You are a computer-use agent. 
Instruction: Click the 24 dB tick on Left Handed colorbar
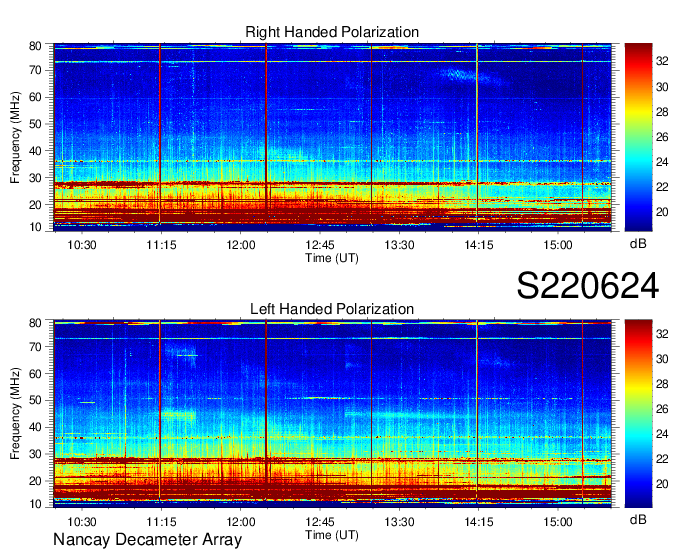(662, 434)
